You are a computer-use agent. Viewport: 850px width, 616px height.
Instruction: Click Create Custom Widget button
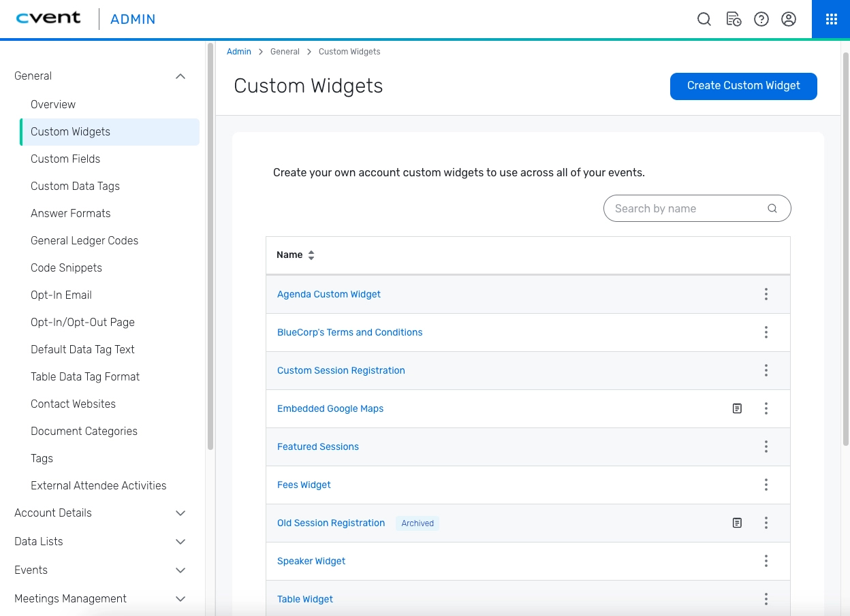(x=743, y=86)
